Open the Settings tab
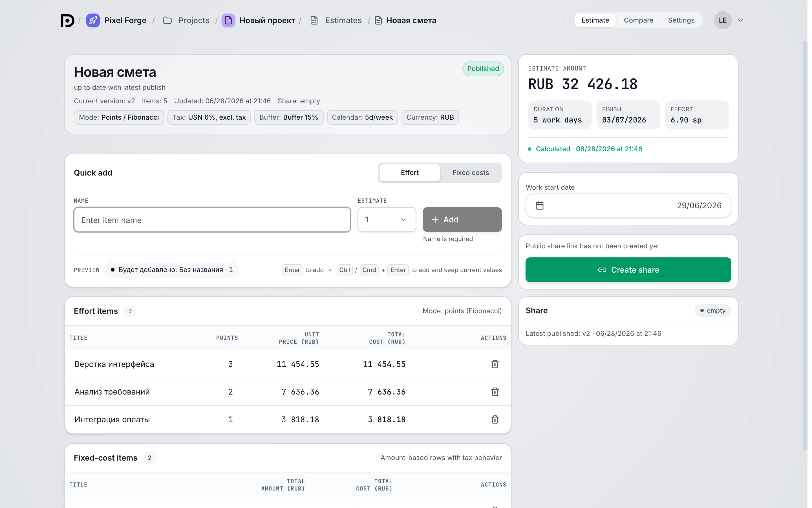 tap(681, 21)
